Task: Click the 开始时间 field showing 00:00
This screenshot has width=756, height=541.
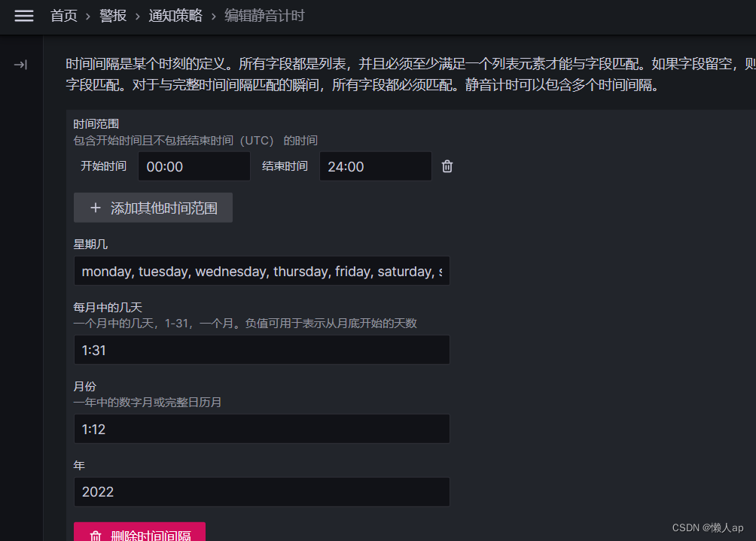Action: [x=194, y=166]
